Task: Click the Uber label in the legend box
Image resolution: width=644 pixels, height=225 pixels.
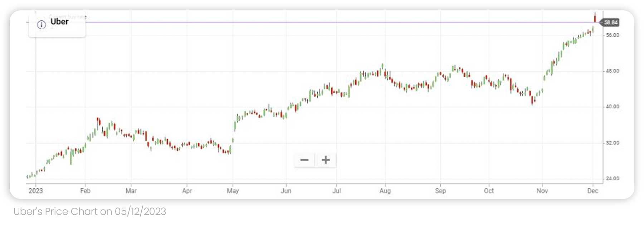Action: click(59, 21)
